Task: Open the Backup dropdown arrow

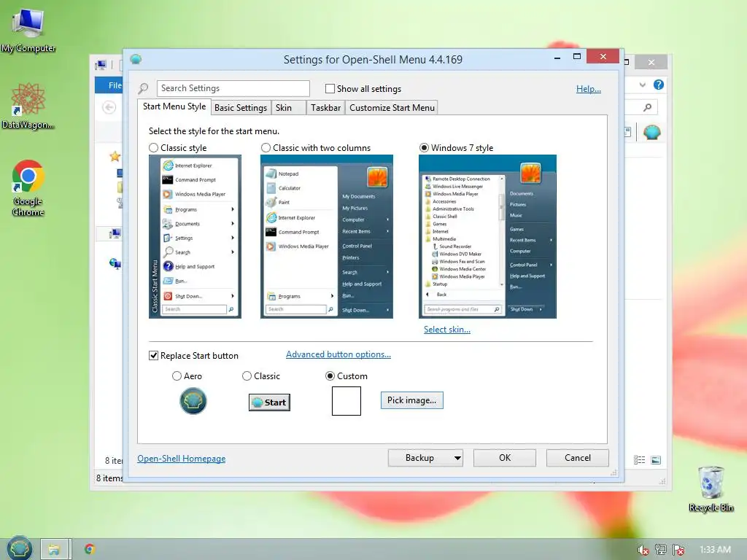Action: pyautogui.click(x=457, y=458)
